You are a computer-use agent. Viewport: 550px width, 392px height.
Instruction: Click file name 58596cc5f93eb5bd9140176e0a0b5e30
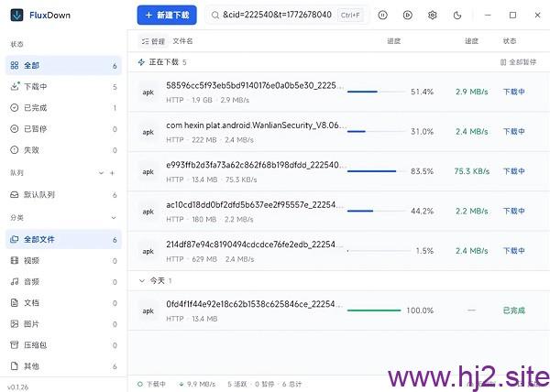pyautogui.click(x=255, y=85)
